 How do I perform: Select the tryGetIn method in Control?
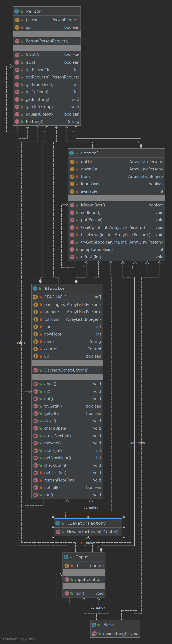pos(104,242)
